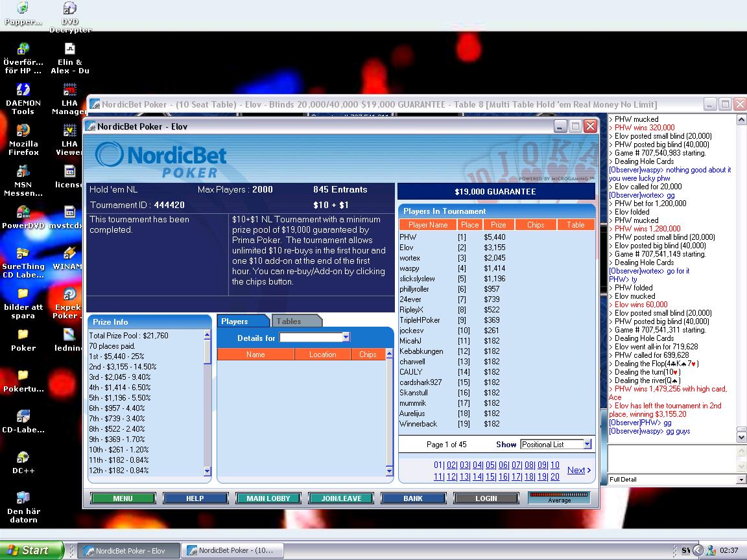Launch MSN Messenger desktop shortcut
747x560 pixels.
[x=23, y=181]
